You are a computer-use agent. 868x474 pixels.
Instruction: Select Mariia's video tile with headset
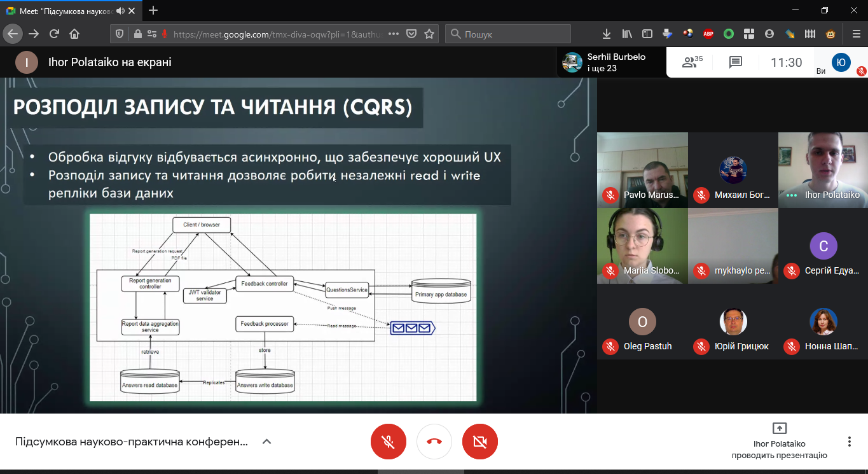click(x=642, y=246)
